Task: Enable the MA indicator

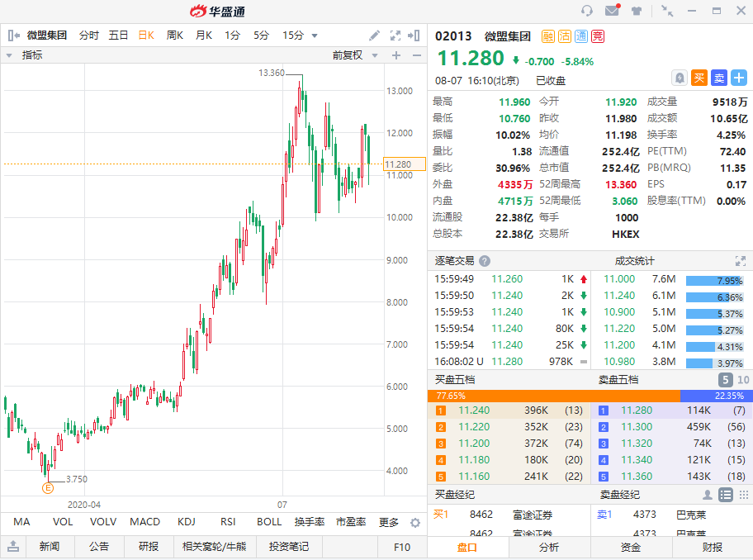Action: click(x=21, y=522)
